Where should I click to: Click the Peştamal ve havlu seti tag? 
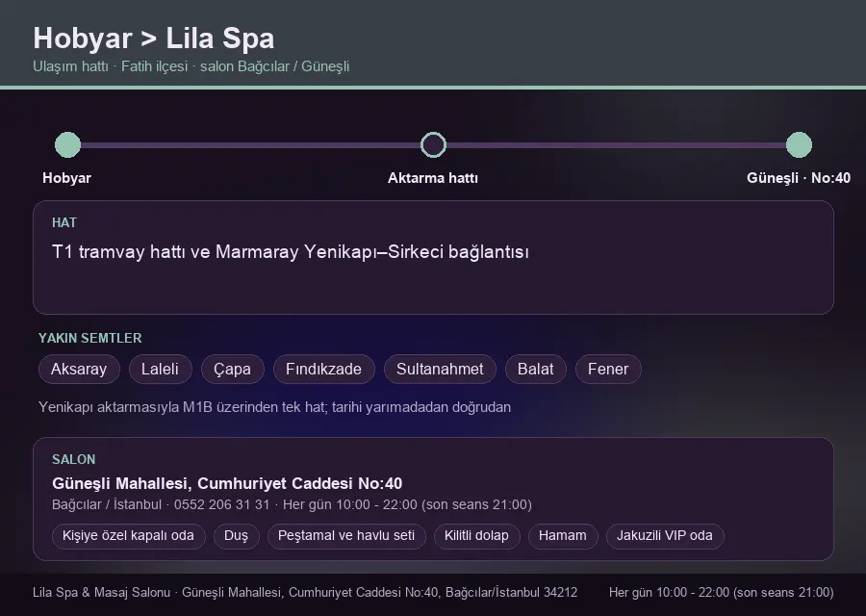[346, 536]
